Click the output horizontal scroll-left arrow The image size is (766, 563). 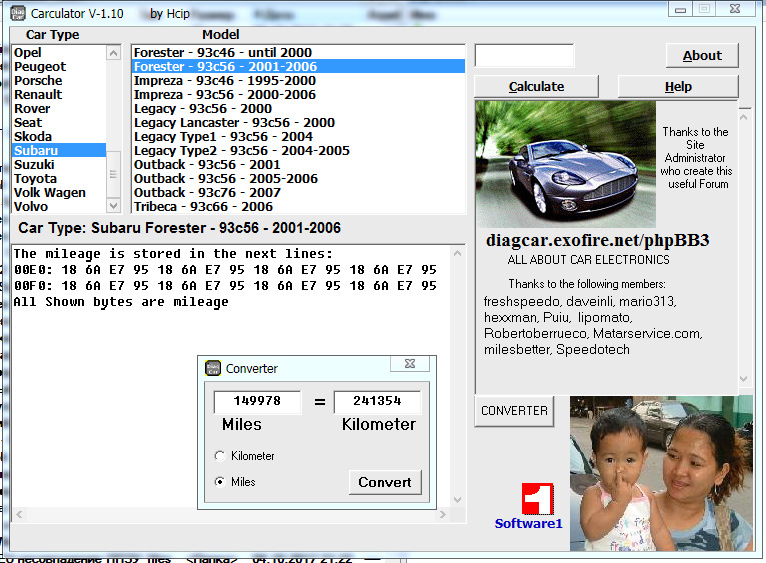(x=19, y=514)
